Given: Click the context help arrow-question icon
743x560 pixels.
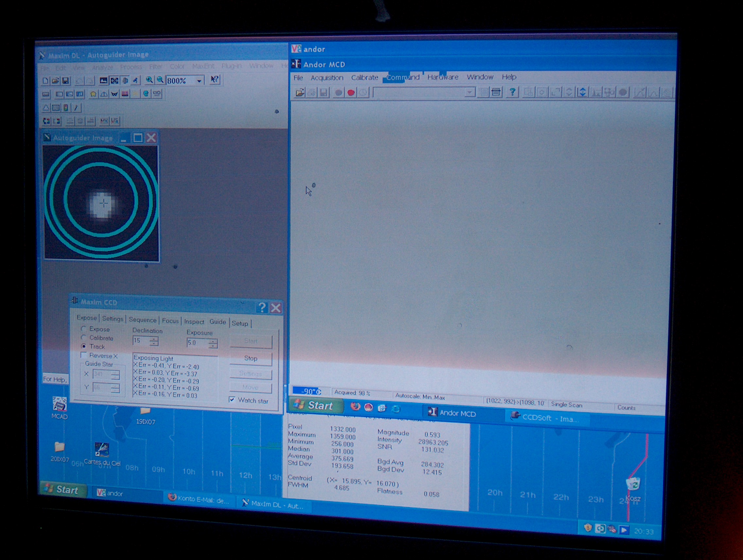Looking at the screenshot, I should click(x=214, y=79).
